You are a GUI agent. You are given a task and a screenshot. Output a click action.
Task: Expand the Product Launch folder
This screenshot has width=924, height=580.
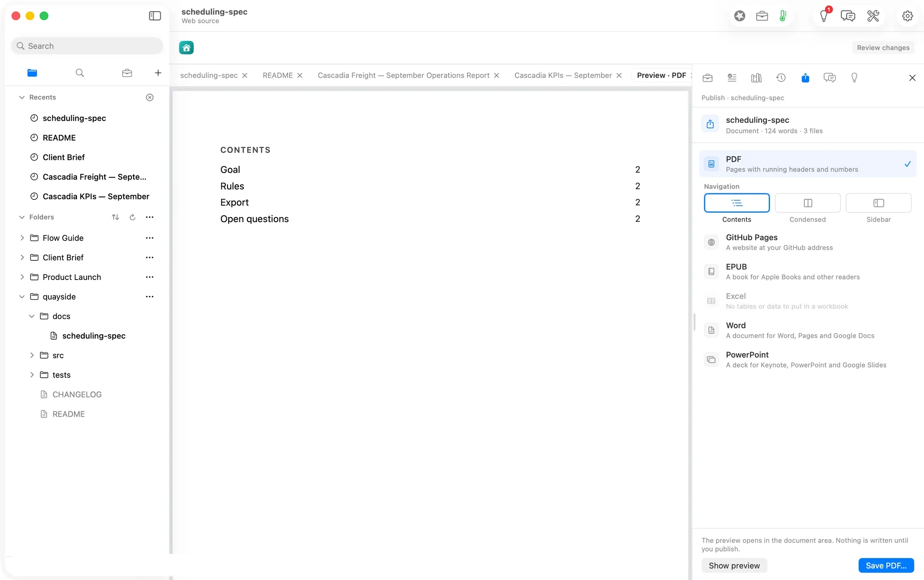tap(22, 277)
